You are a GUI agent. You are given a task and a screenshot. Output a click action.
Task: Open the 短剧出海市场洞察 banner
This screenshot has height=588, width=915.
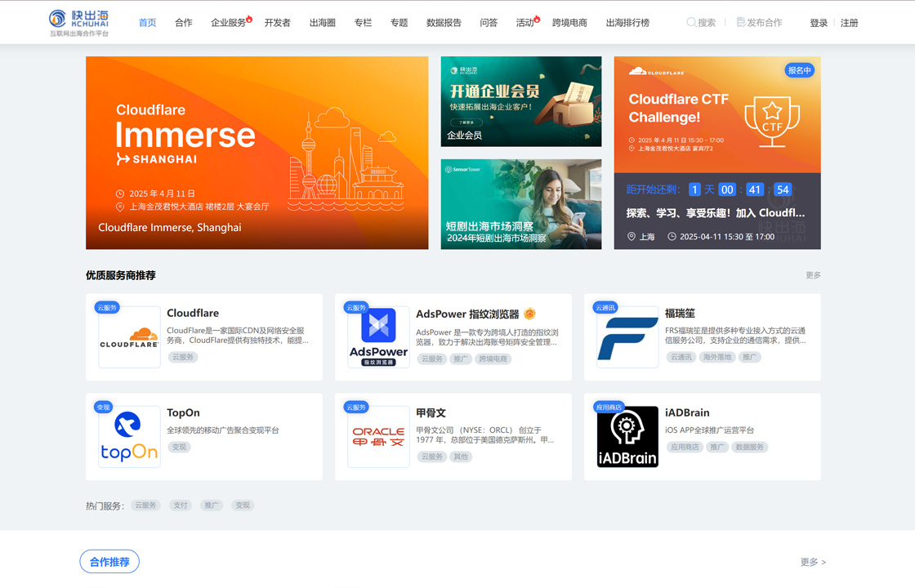click(521, 204)
